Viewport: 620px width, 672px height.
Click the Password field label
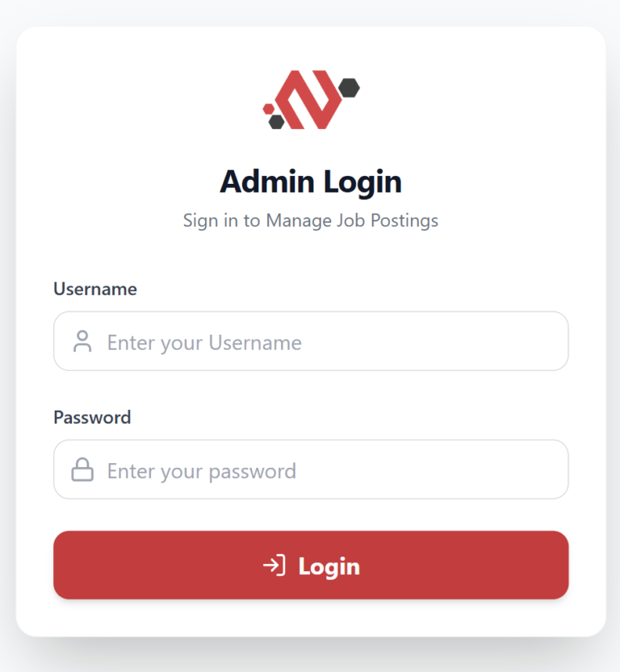tap(92, 417)
